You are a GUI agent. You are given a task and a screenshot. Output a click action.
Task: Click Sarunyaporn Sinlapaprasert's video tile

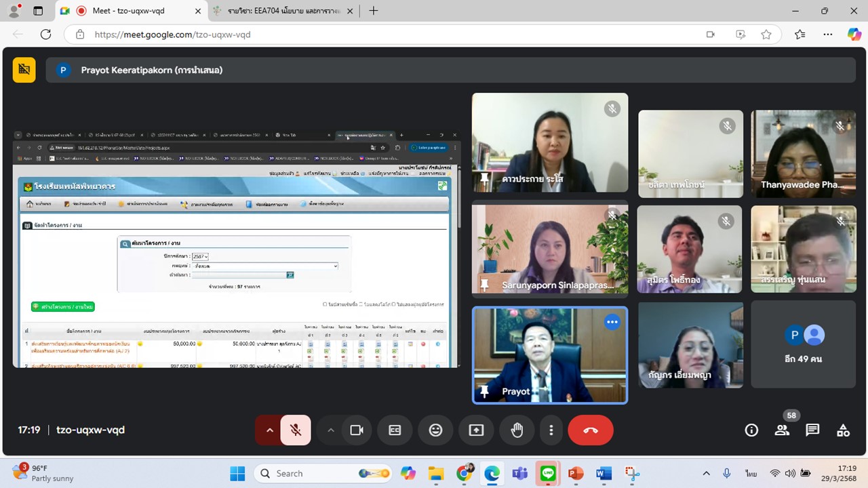point(550,249)
